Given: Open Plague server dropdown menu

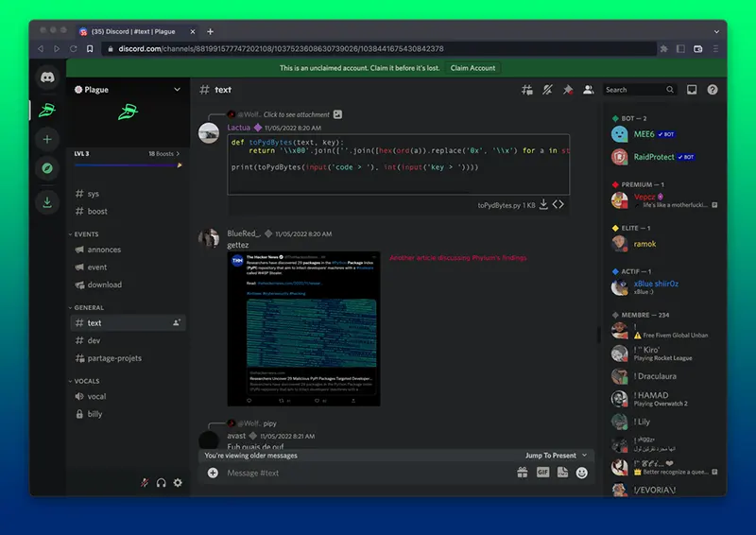Looking at the screenshot, I should 177,90.
